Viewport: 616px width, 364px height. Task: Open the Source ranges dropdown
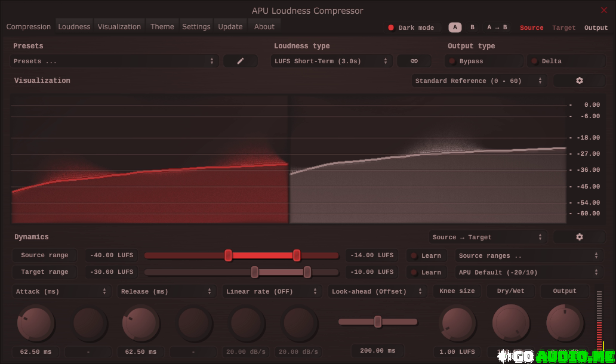point(529,255)
